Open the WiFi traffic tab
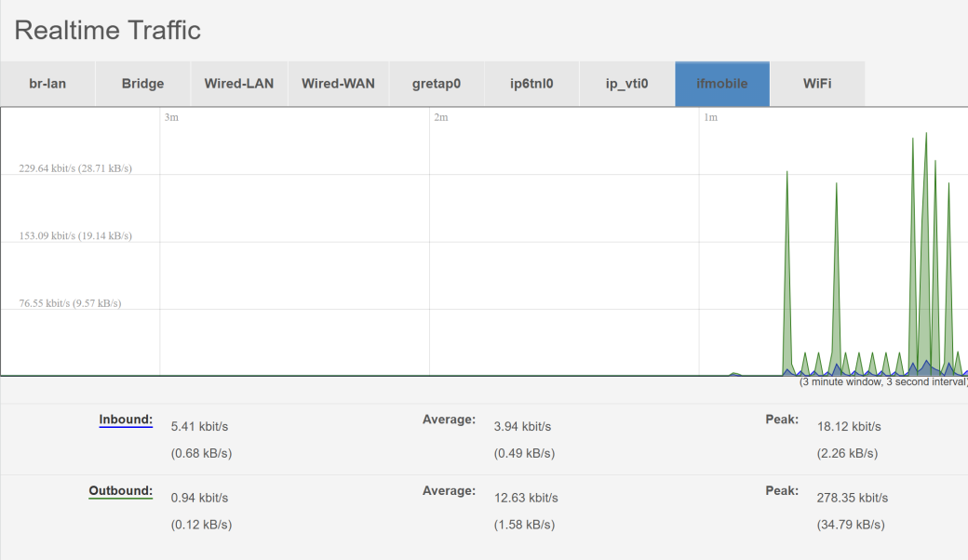Image resolution: width=968 pixels, height=560 pixels. (x=817, y=83)
